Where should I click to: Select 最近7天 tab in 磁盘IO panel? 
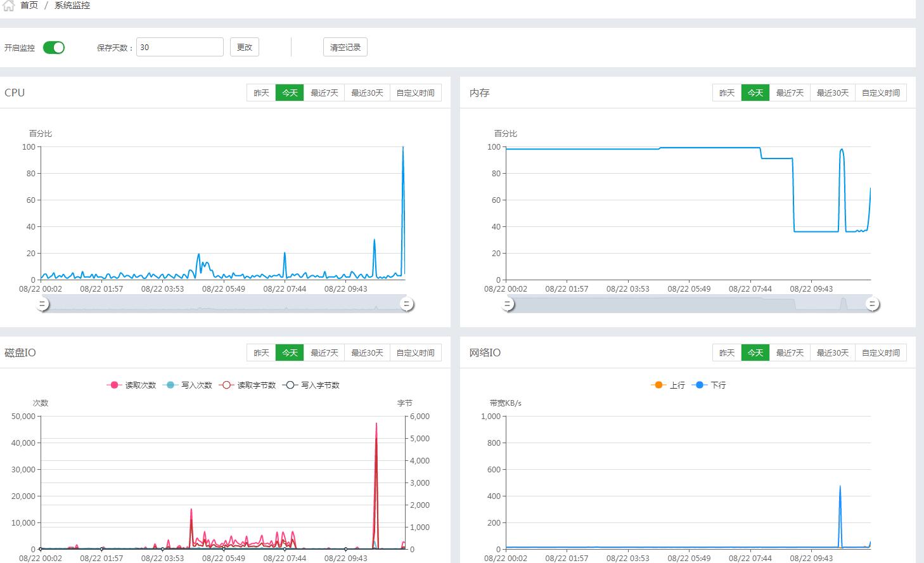pos(324,353)
